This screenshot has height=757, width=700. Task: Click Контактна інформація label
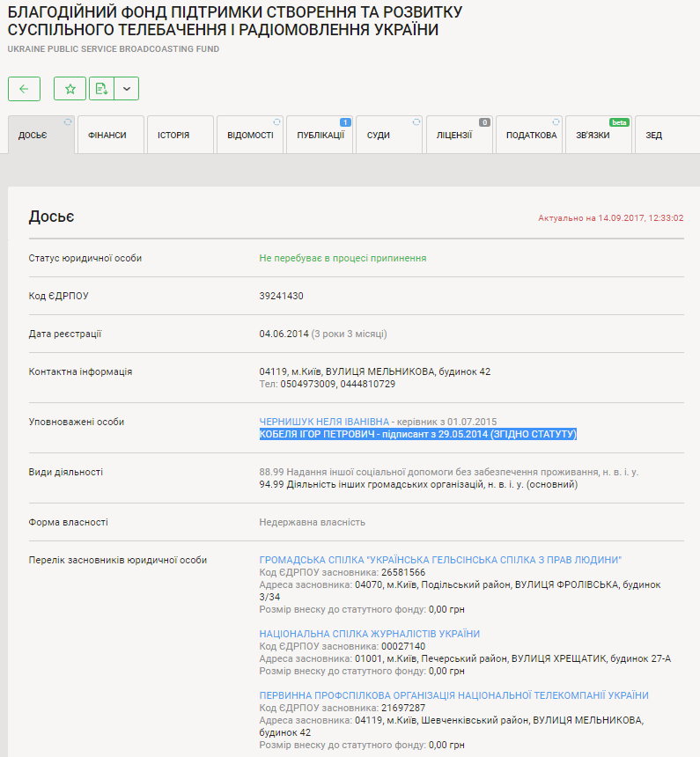coord(80,371)
